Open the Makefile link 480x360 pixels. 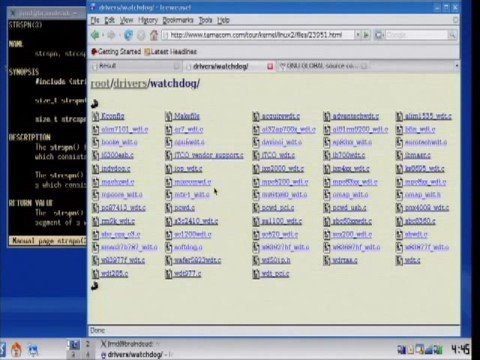tap(187, 116)
